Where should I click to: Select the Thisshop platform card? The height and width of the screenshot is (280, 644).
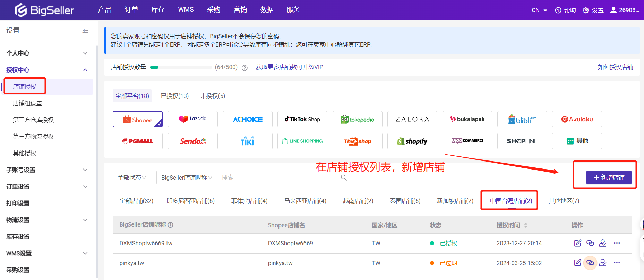point(358,141)
